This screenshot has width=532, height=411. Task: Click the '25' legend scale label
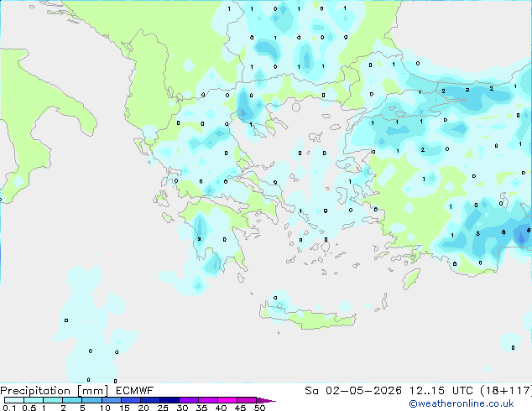pos(163,408)
